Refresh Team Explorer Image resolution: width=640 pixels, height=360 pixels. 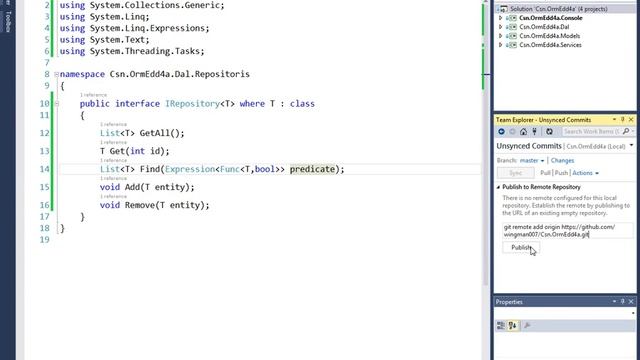tap(549, 131)
